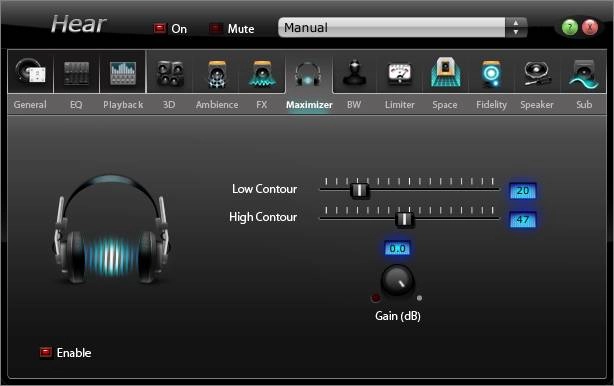Switch to the Ambience tab label
614x386 pixels.
click(x=217, y=105)
